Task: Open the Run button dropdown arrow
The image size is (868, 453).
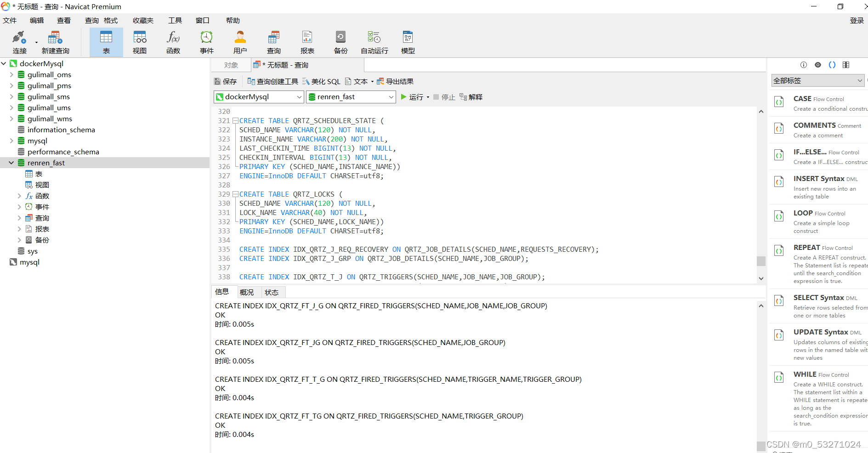Action: coord(428,97)
